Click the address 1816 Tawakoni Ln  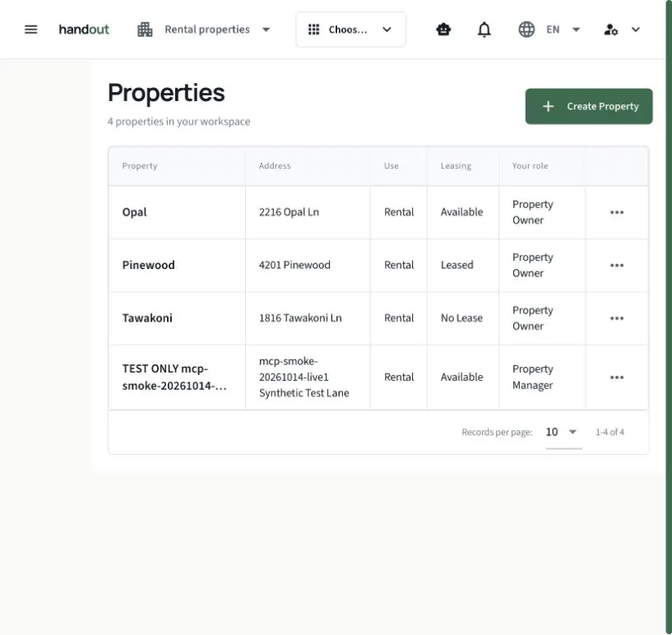coord(300,318)
